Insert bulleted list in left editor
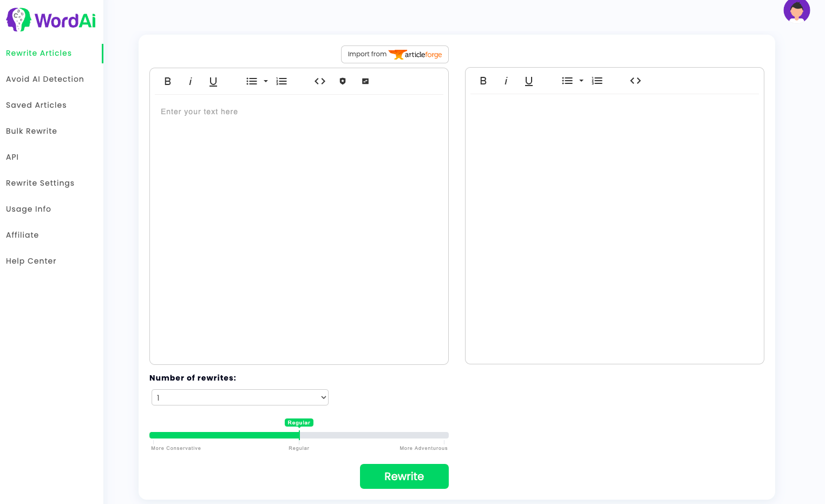 click(x=252, y=81)
